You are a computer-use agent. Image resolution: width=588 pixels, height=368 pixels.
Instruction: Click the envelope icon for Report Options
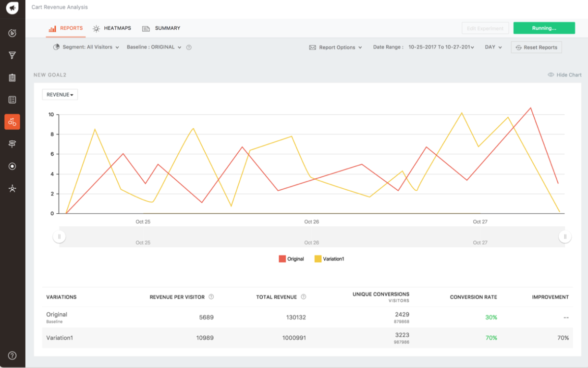pos(312,48)
